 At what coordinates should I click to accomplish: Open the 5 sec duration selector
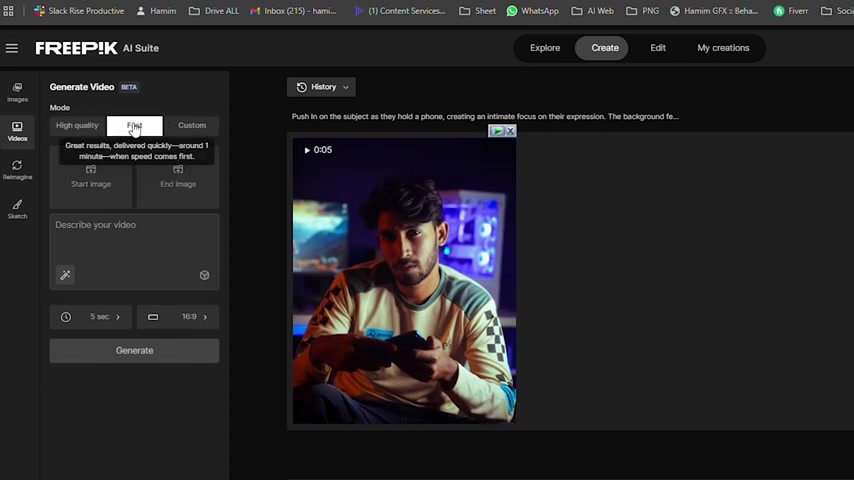click(x=91, y=317)
